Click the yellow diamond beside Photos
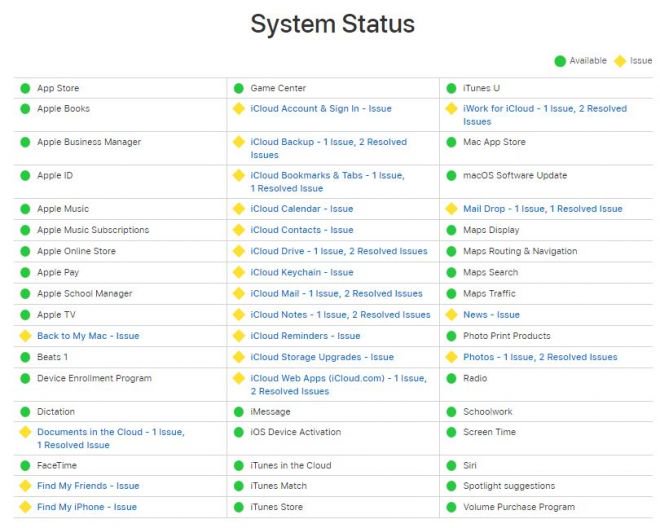Viewport: 660px width, 528px height. click(451, 357)
